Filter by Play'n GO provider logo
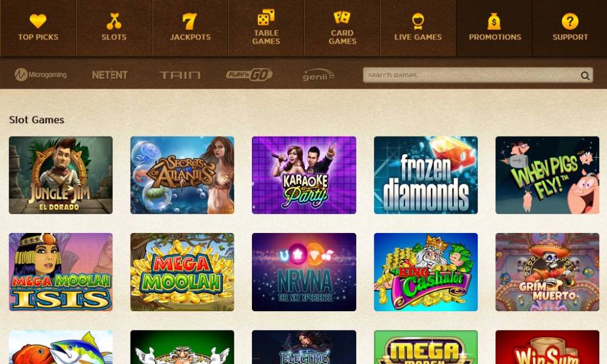The height and width of the screenshot is (364, 607). pos(249,74)
